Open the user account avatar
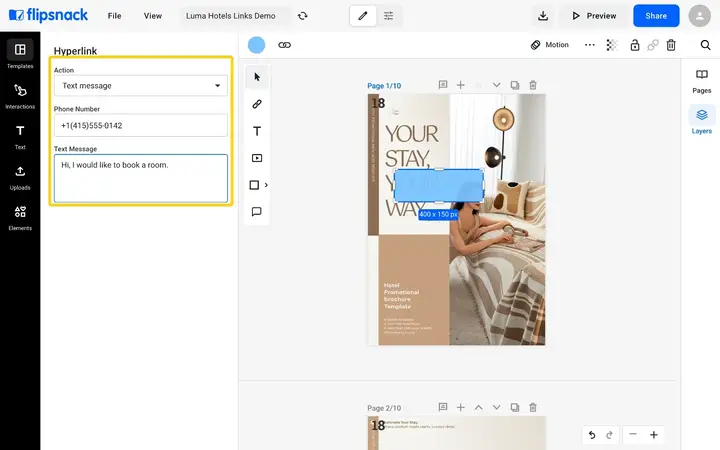The height and width of the screenshot is (450, 720). point(699,16)
